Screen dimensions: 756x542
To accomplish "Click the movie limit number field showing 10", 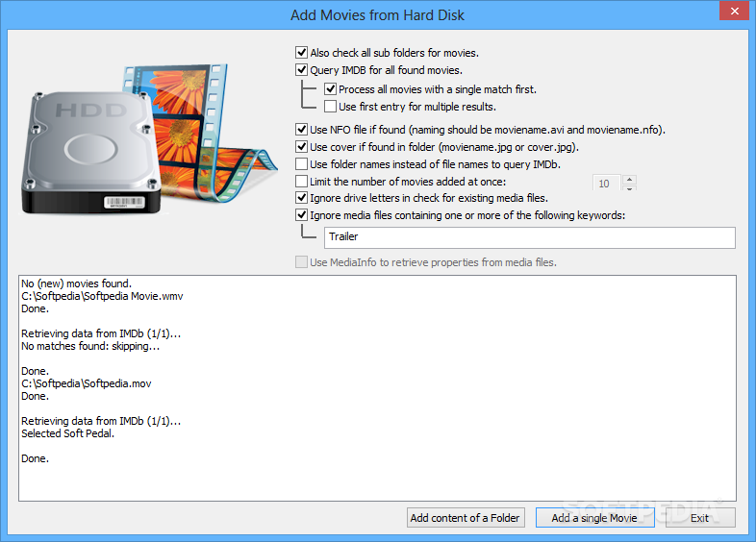I will (x=606, y=184).
